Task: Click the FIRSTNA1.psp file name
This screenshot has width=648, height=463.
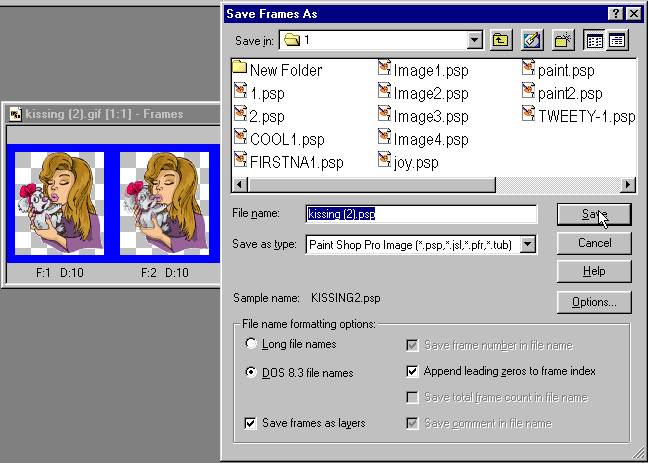Action: point(296,162)
